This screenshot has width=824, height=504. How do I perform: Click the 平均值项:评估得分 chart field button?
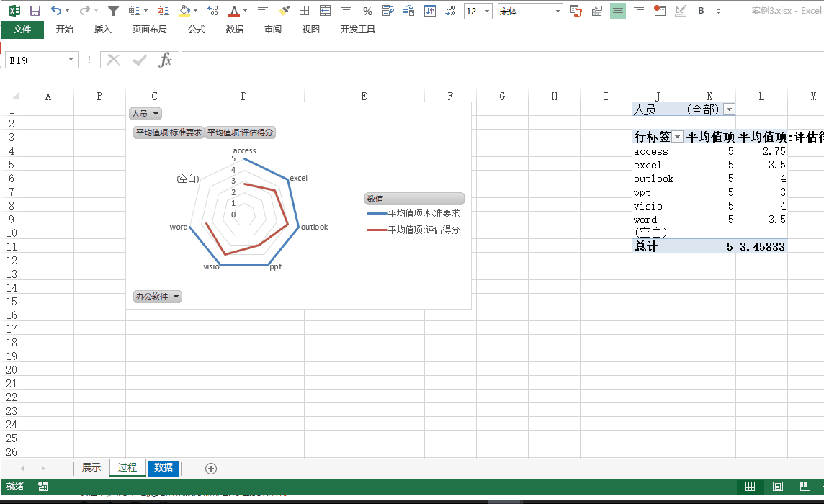click(x=240, y=132)
